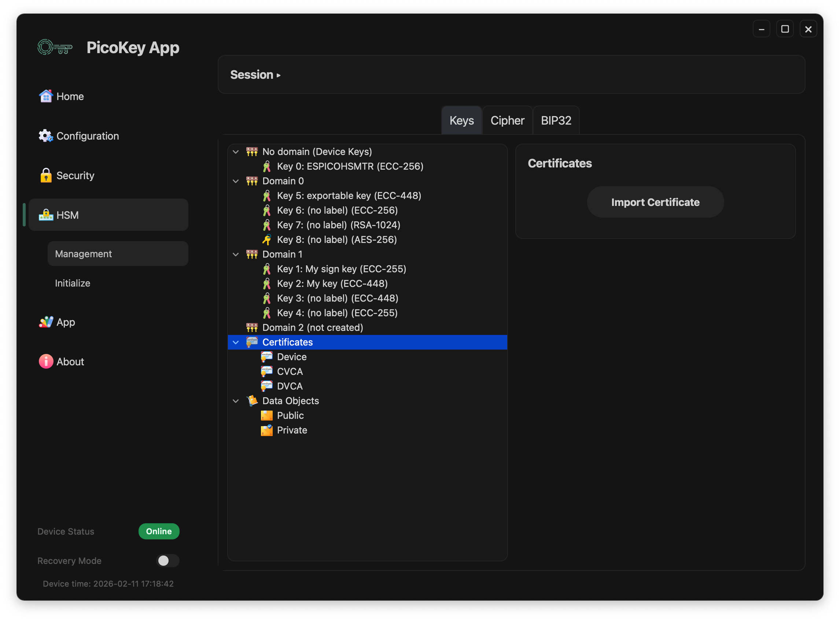Open the Initialize submenu item

pyautogui.click(x=73, y=283)
